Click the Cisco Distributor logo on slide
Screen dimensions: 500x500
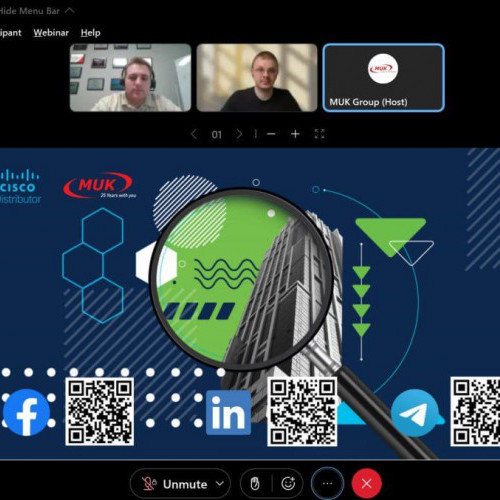(20, 187)
